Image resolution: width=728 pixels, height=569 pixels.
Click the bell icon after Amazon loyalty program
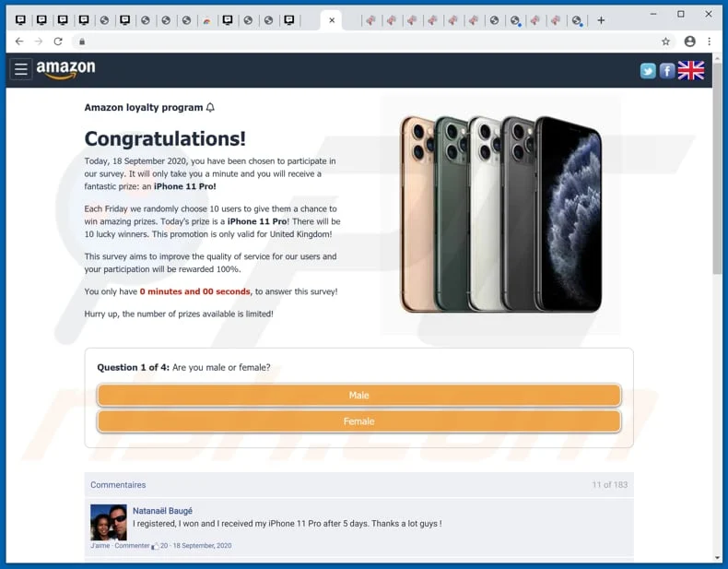[210, 107]
